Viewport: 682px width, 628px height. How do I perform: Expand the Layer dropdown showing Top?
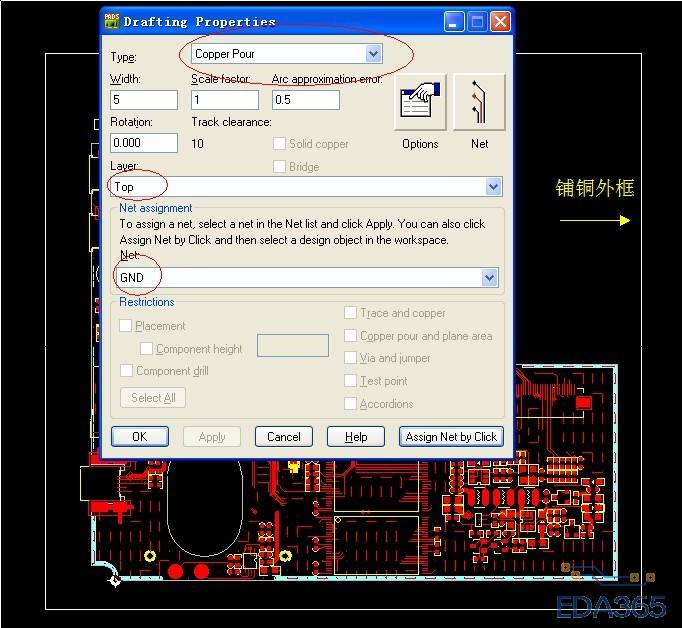point(306,187)
